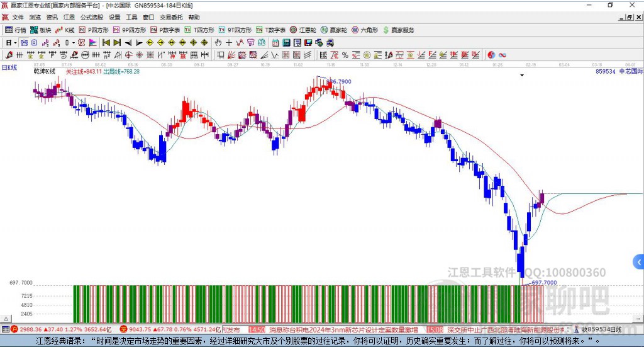Select the pencil drawing tool
This screenshot has height=347, width=644.
click(9, 55)
